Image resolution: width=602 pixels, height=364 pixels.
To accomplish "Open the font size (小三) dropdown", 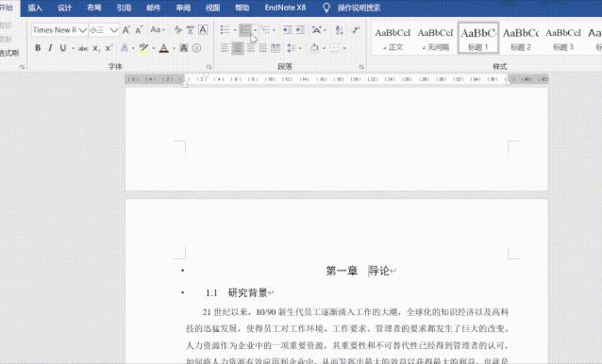I will 114,30.
